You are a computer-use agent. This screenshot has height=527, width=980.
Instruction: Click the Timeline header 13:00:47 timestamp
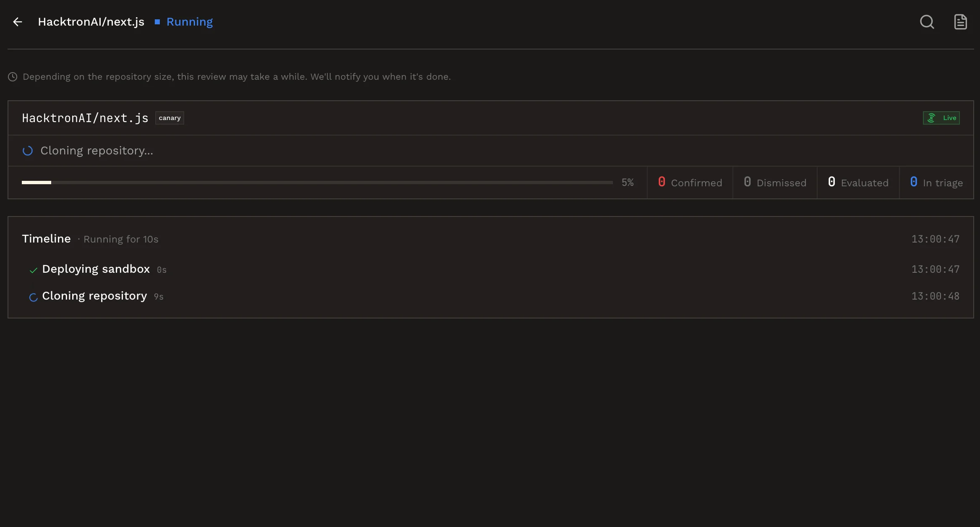click(936, 239)
